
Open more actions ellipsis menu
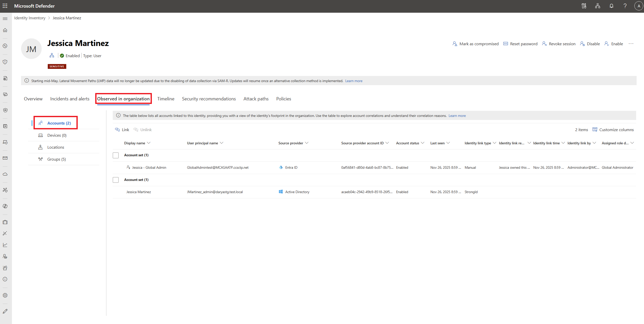(x=631, y=44)
